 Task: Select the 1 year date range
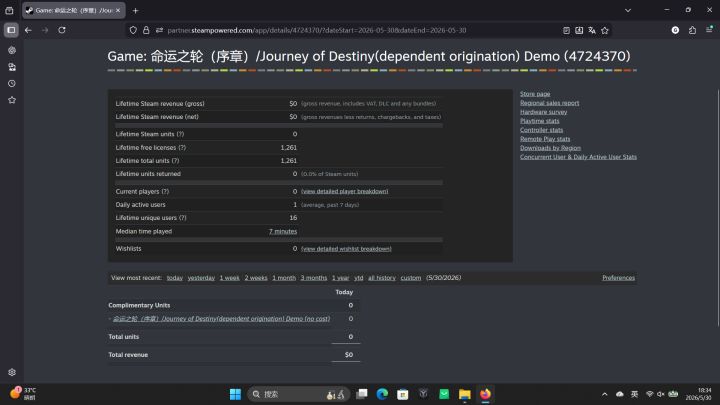pos(340,278)
